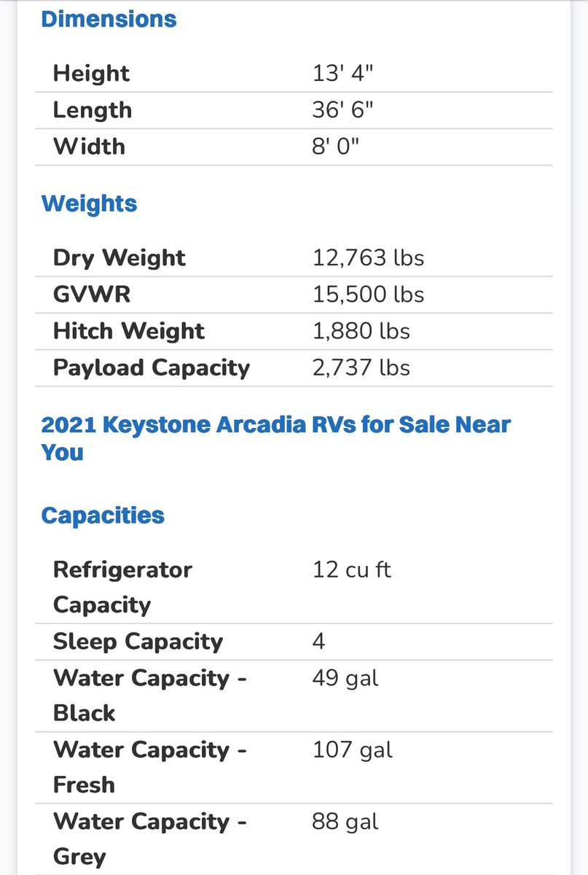Image resolution: width=588 pixels, height=875 pixels.
Task: Click the Dimensions section heading
Action: 109,20
